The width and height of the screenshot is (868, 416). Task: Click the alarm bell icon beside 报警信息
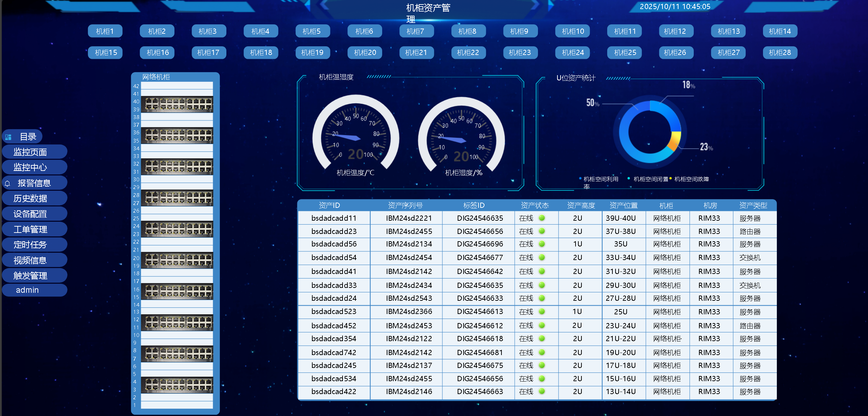pos(7,183)
